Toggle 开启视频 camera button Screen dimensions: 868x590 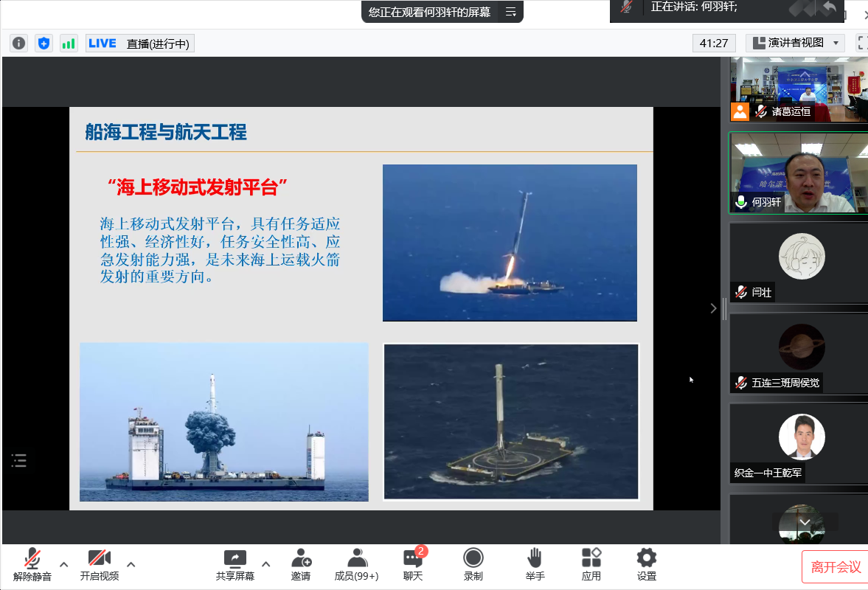99,564
